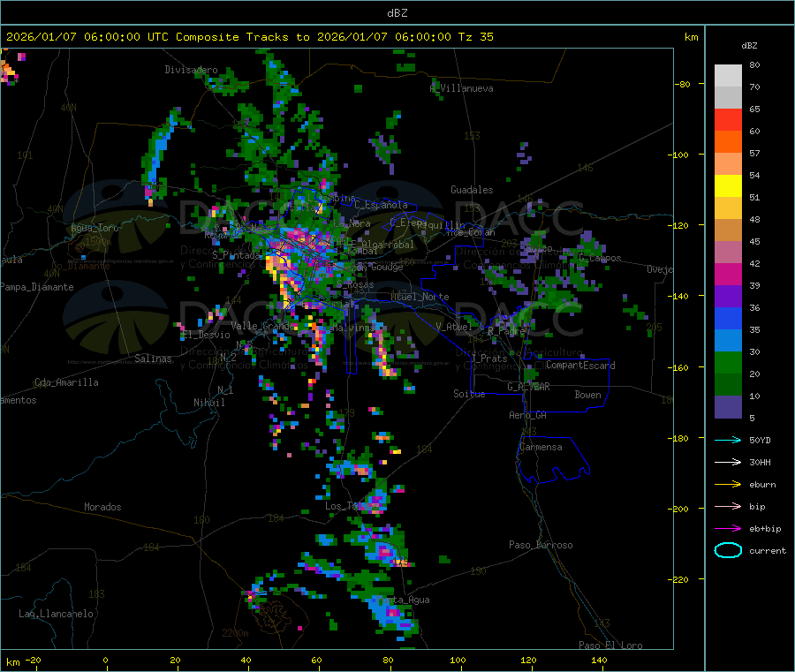This screenshot has height=672, width=795.
Task: Click the 'G_Campos' map label
Action: [599, 258]
